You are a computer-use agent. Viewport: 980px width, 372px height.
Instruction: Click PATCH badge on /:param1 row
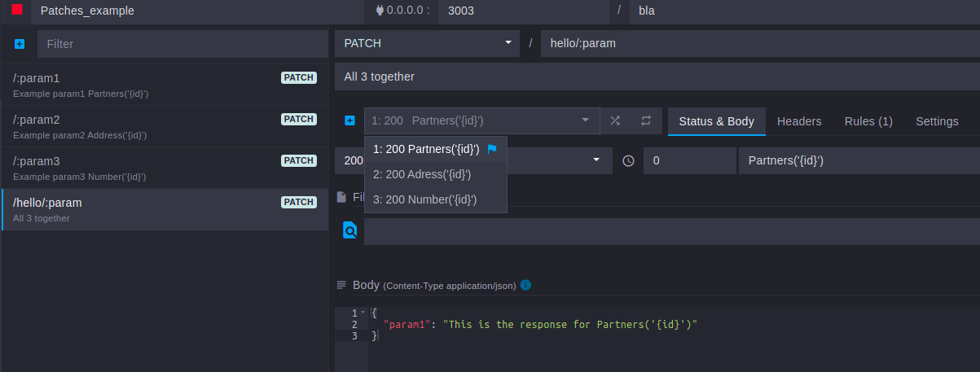click(298, 78)
